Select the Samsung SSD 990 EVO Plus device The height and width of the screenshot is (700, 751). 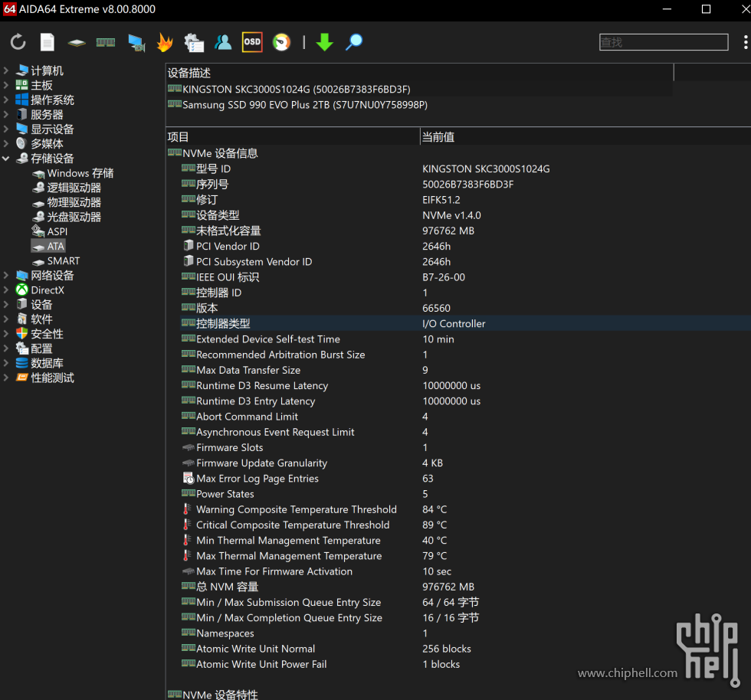tap(304, 104)
